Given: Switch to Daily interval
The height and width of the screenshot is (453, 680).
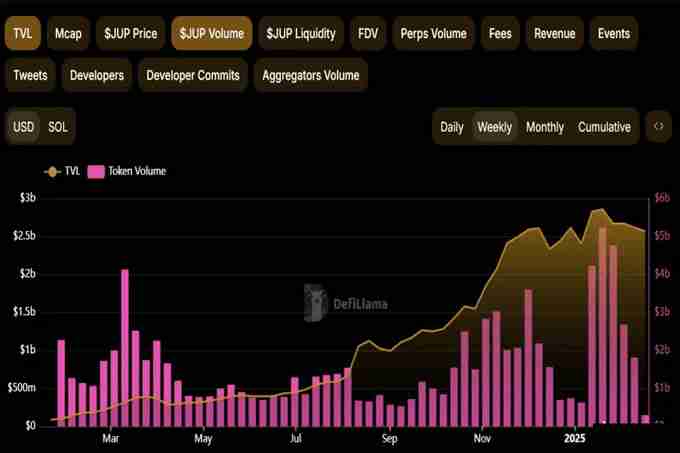Looking at the screenshot, I should 452,127.
